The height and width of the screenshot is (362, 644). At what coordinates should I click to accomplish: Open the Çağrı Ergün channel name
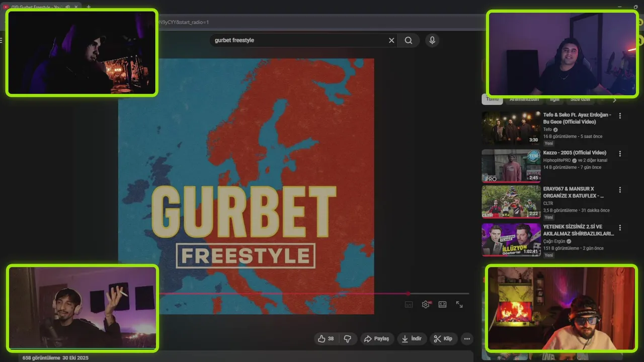(x=554, y=241)
